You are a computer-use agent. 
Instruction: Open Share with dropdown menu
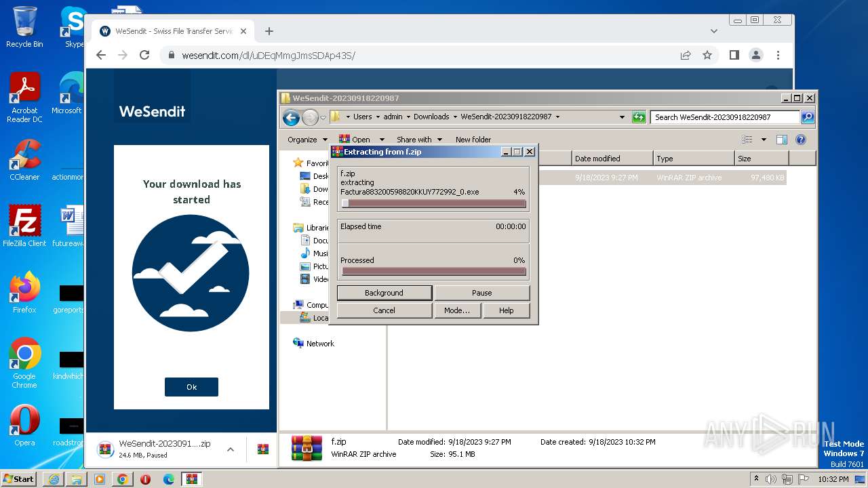pos(419,140)
